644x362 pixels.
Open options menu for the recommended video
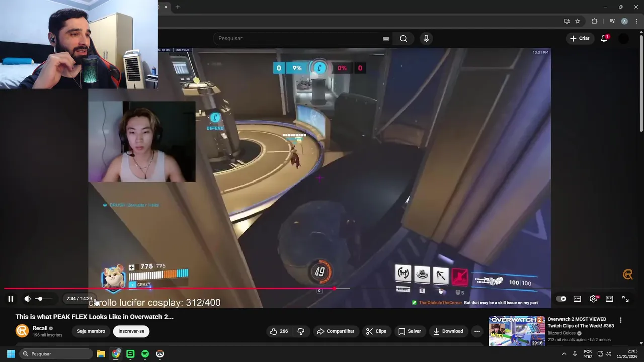pyautogui.click(x=620, y=320)
